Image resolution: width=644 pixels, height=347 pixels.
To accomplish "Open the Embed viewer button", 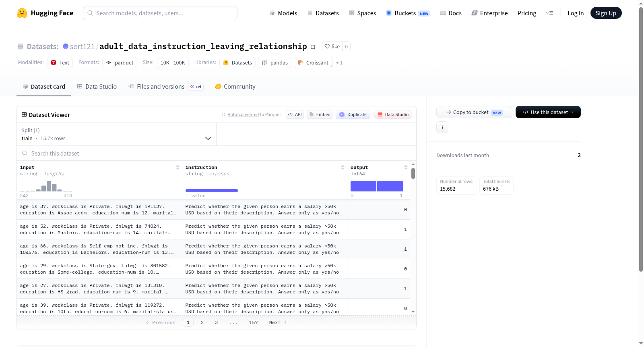I will coord(320,114).
